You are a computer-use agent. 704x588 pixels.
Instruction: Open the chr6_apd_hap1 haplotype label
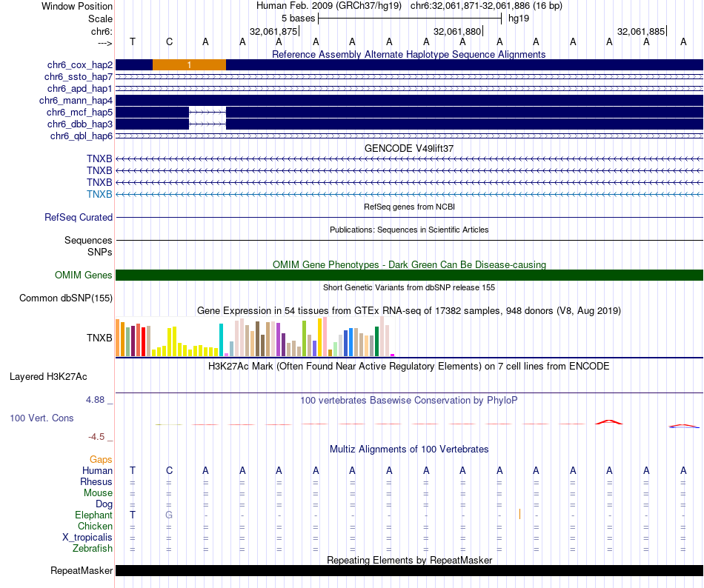pyautogui.click(x=80, y=88)
